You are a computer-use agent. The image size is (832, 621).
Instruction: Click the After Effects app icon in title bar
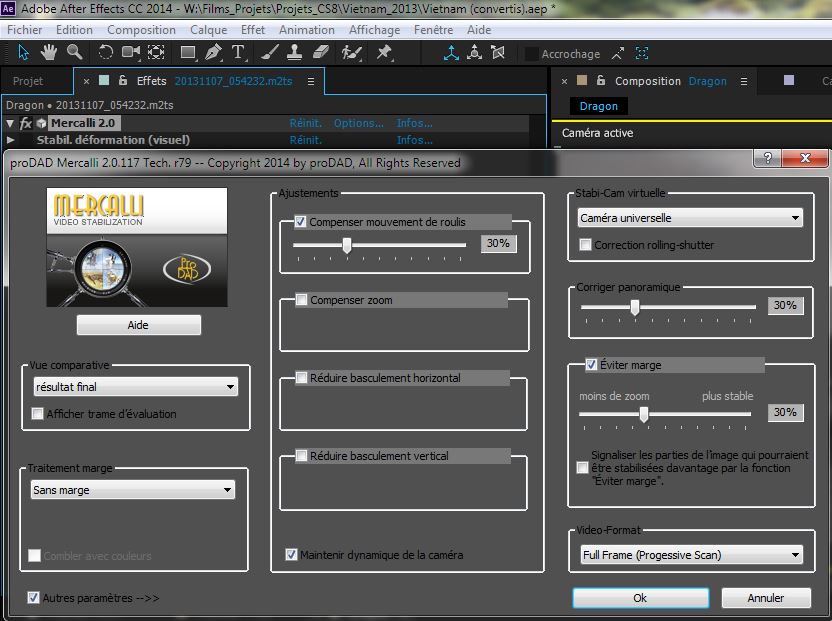pos(8,8)
